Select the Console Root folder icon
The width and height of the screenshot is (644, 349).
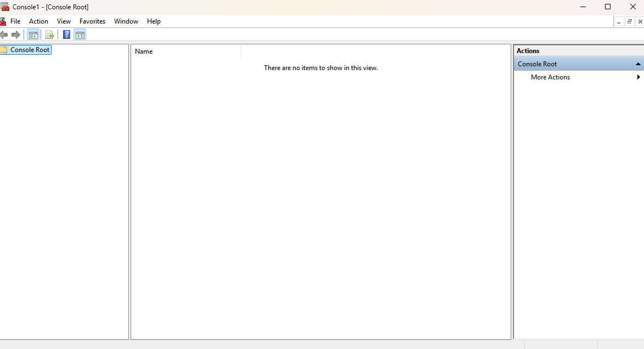click(x=4, y=50)
